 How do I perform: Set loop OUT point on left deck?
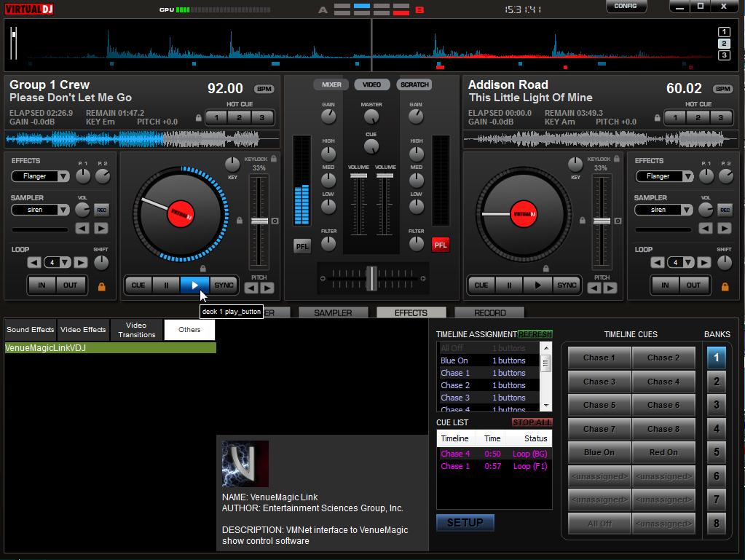coord(71,285)
